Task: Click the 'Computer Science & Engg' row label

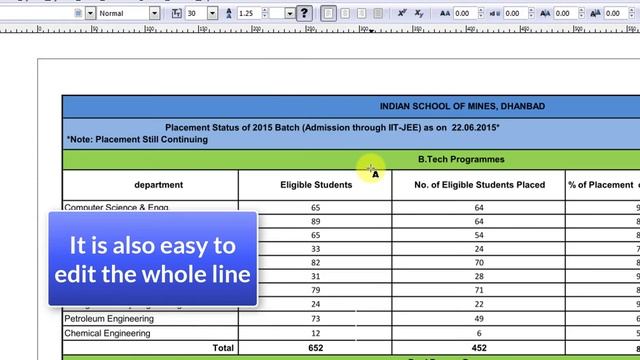Action: pyautogui.click(x=116, y=207)
